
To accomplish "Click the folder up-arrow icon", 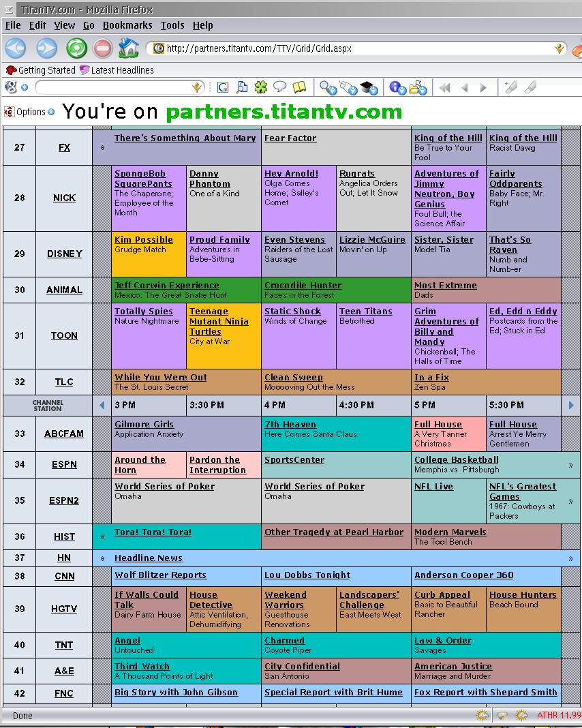I will [418, 87].
